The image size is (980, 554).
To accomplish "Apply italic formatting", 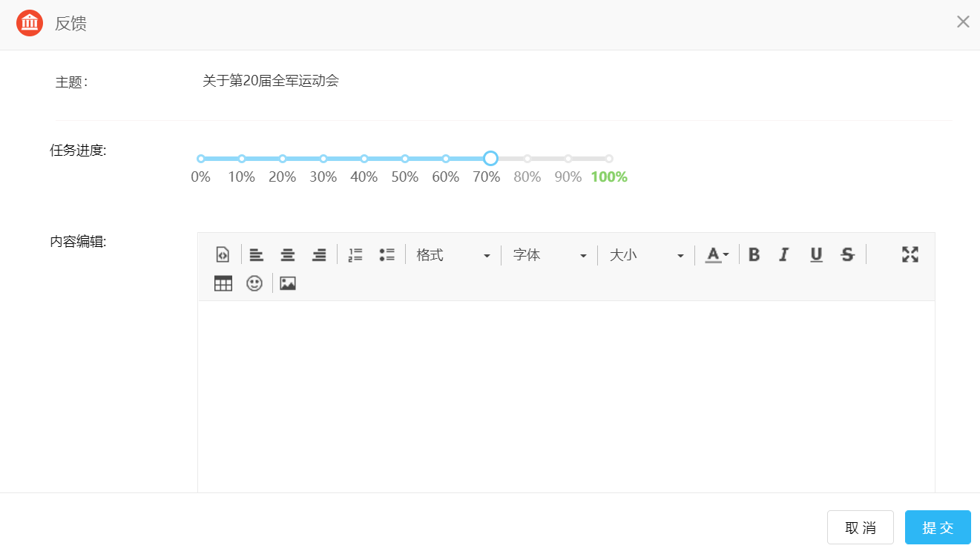I will coord(784,254).
